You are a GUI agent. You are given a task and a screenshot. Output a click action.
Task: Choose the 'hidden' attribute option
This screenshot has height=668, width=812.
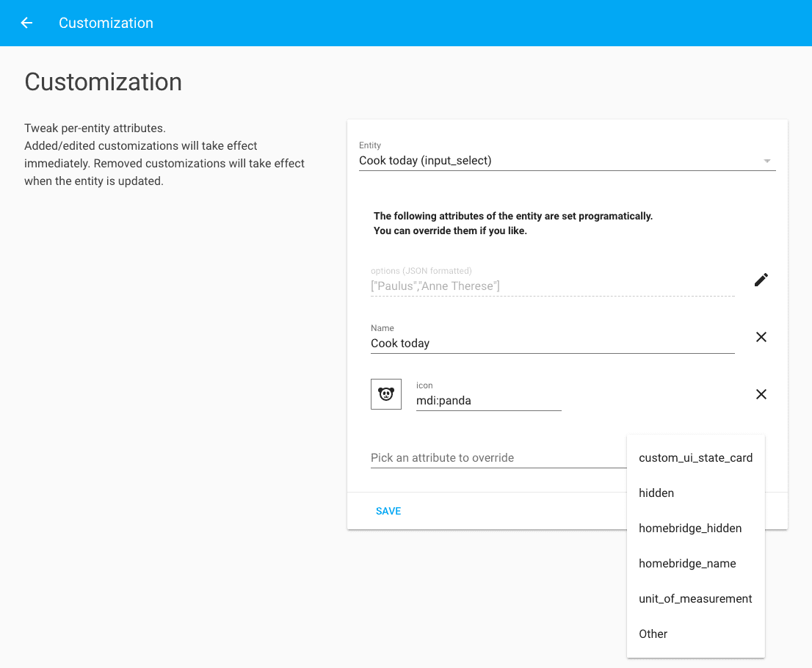pos(656,493)
